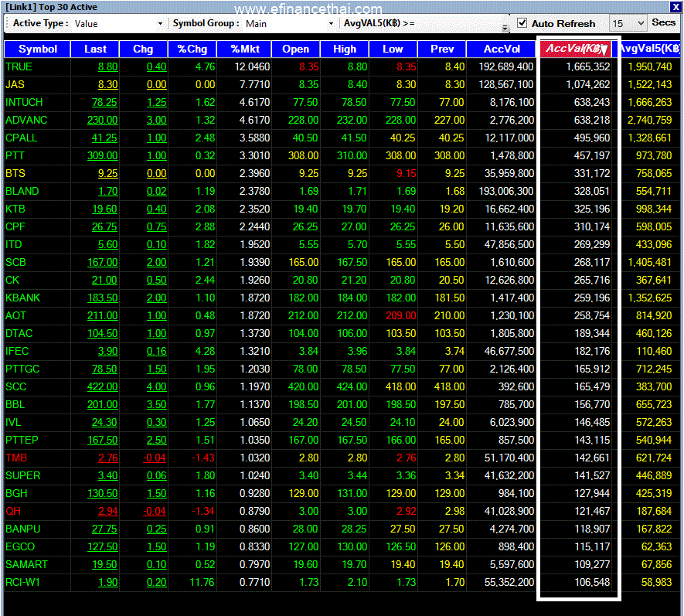The image size is (684, 616).
Task: Click BLAND AccVol value 193,006,300
Action: (x=506, y=191)
